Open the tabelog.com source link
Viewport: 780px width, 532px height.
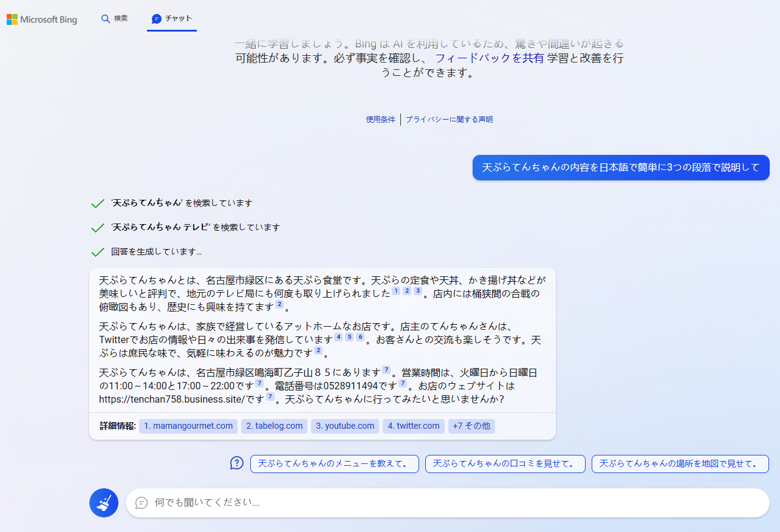274,426
